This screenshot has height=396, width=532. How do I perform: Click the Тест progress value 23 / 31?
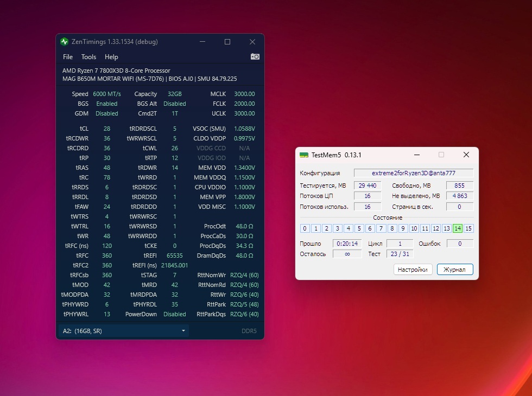pos(400,254)
